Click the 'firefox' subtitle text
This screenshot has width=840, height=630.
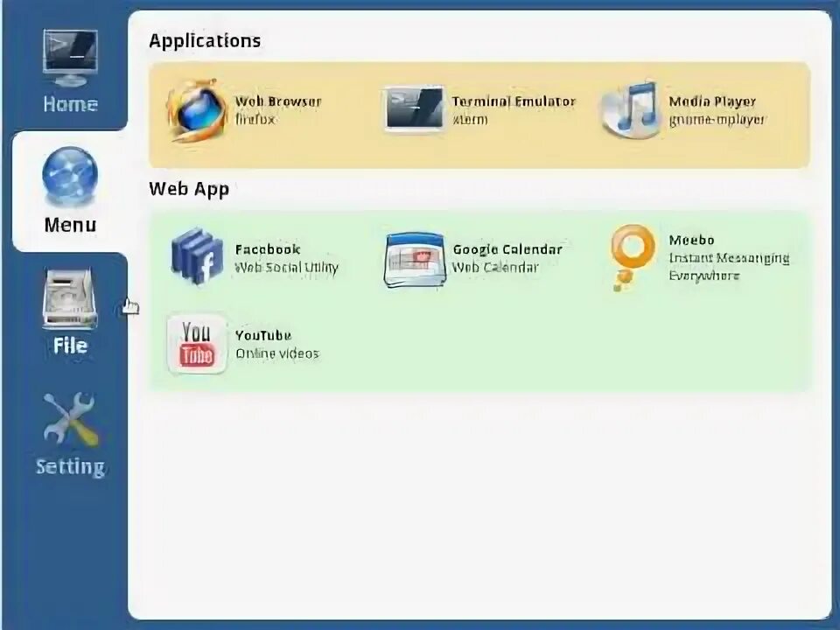coord(255,119)
